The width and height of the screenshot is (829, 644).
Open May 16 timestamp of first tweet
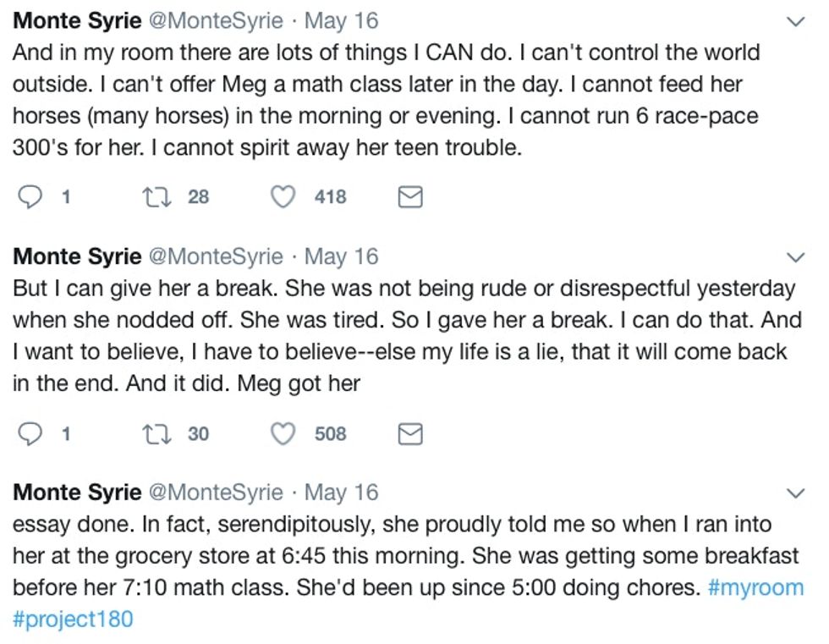pyautogui.click(x=342, y=19)
